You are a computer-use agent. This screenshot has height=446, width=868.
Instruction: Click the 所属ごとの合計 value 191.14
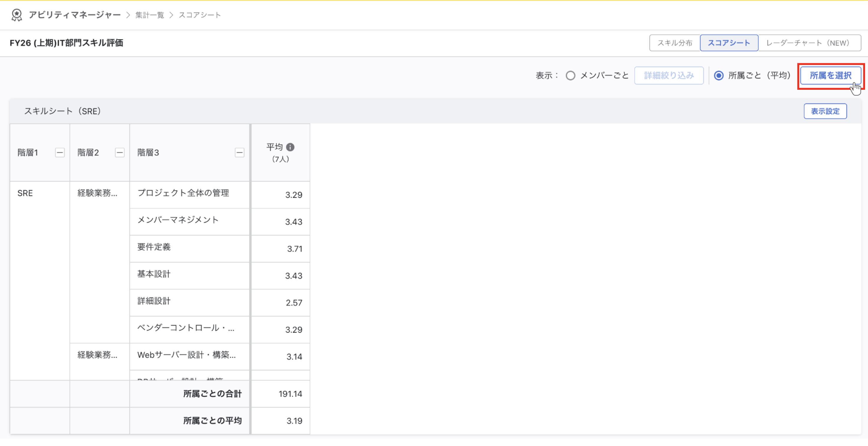290,394
